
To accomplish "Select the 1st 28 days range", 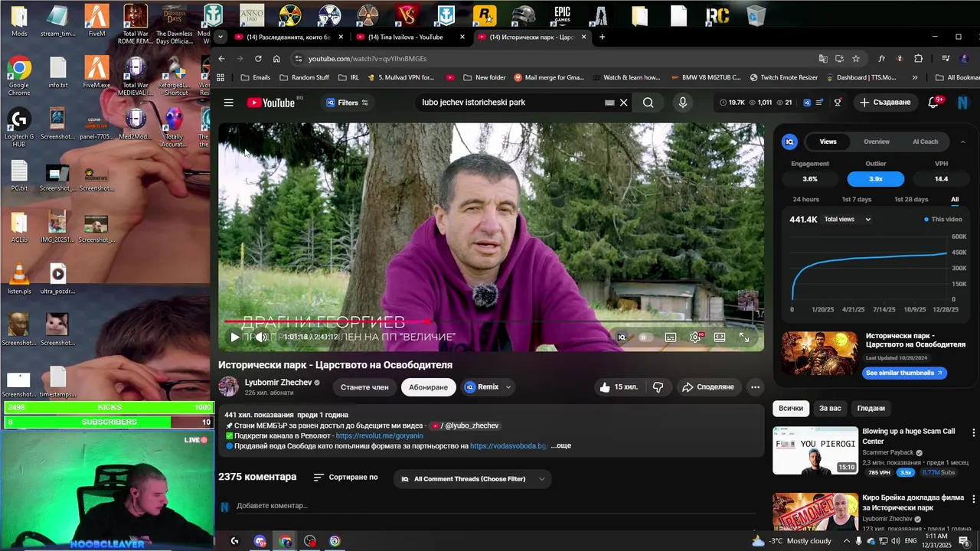I will (x=911, y=200).
